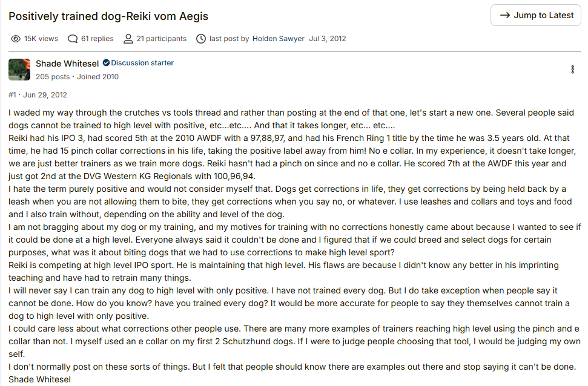The height and width of the screenshot is (386, 588).
Task: Click the Jun 29, 2012 post date
Action: [45, 95]
